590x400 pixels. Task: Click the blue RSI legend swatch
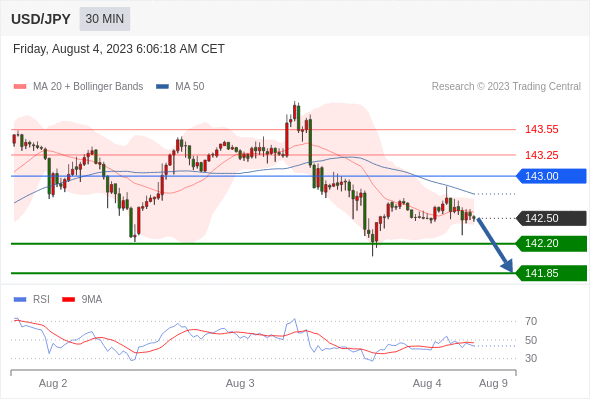click(20, 300)
